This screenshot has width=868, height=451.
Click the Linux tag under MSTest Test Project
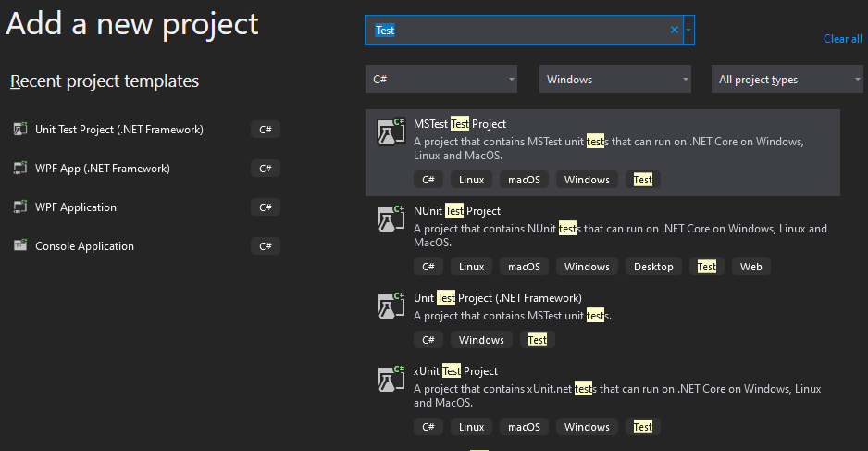(x=472, y=180)
